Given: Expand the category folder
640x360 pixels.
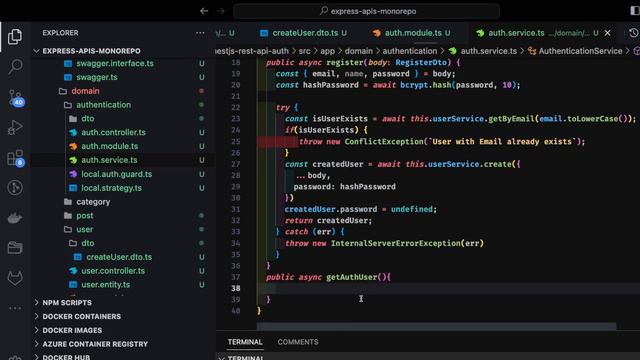Looking at the screenshot, I should [93, 202].
